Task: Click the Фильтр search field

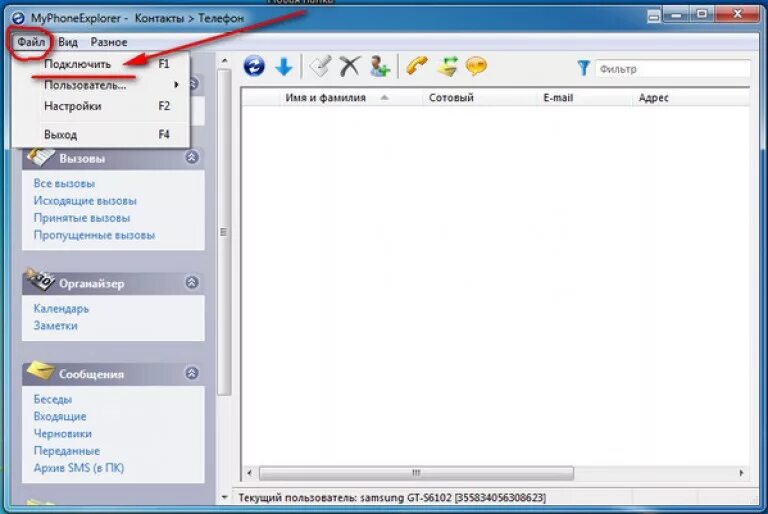Action: click(672, 69)
